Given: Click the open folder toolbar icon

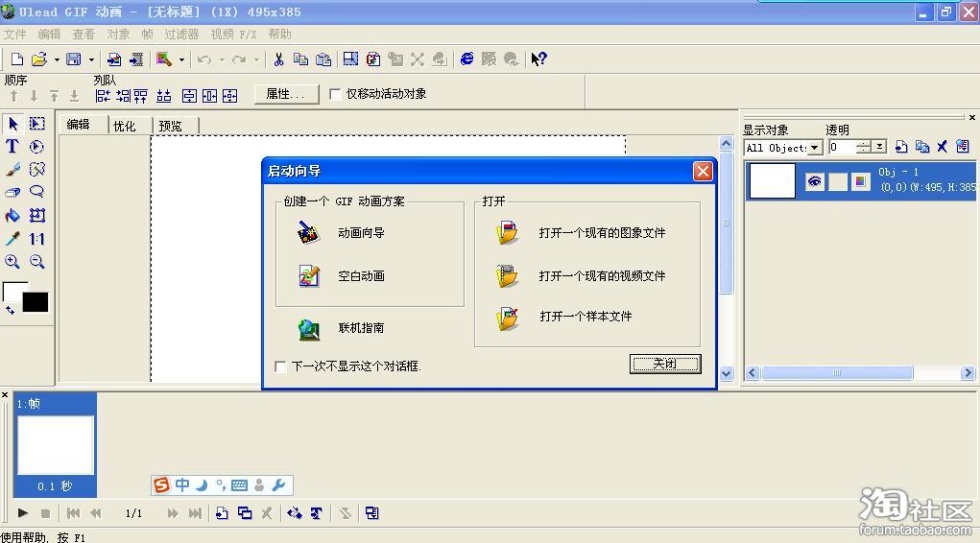Looking at the screenshot, I should (39, 59).
